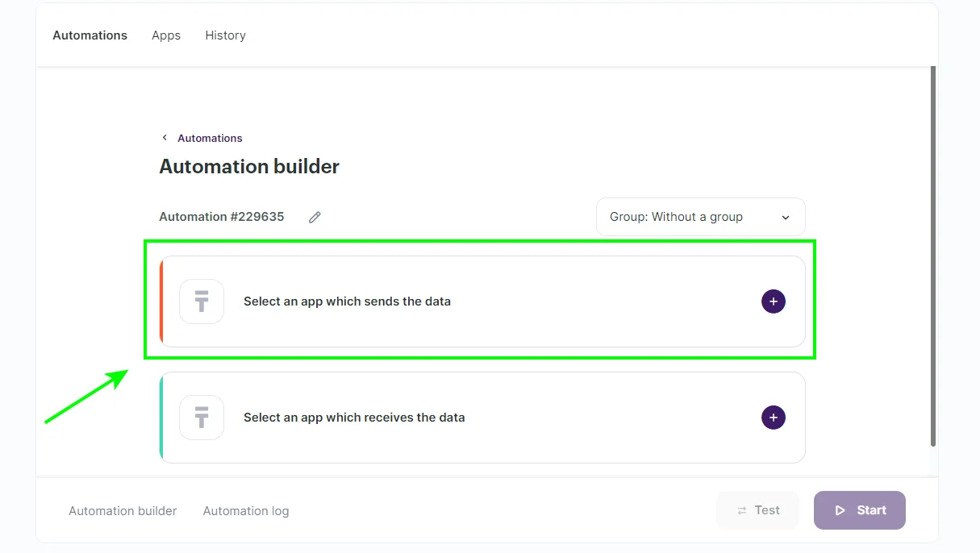Click the placeholder app icon in receiver card
Viewport: 980px width, 553px height.
tap(202, 418)
